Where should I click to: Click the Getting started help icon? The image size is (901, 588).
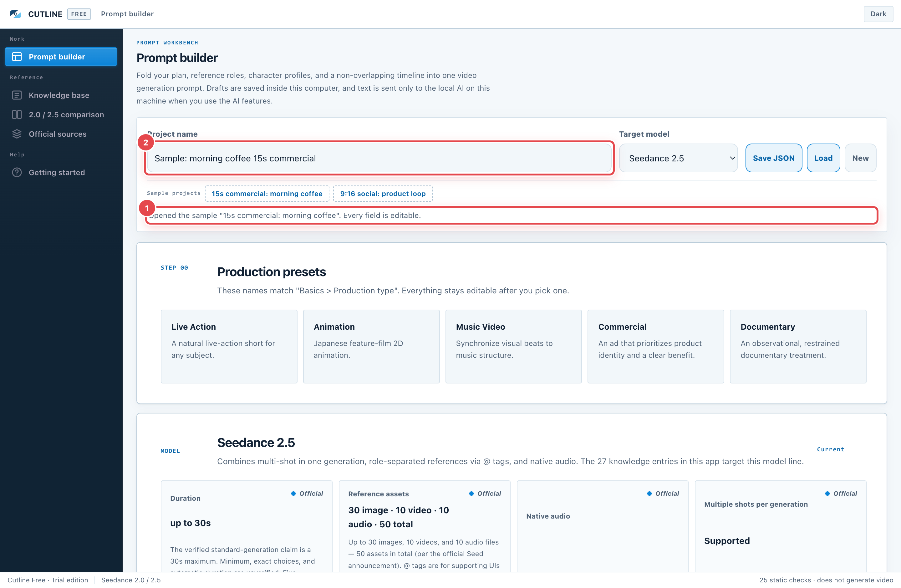(17, 173)
